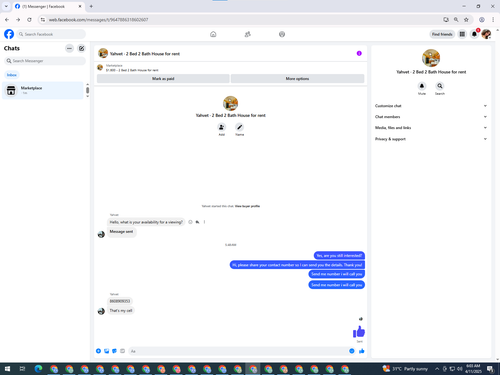Edit chat Name pencil icon
The height and width of the screenshot is (375, 500).
tap(239, 127)
